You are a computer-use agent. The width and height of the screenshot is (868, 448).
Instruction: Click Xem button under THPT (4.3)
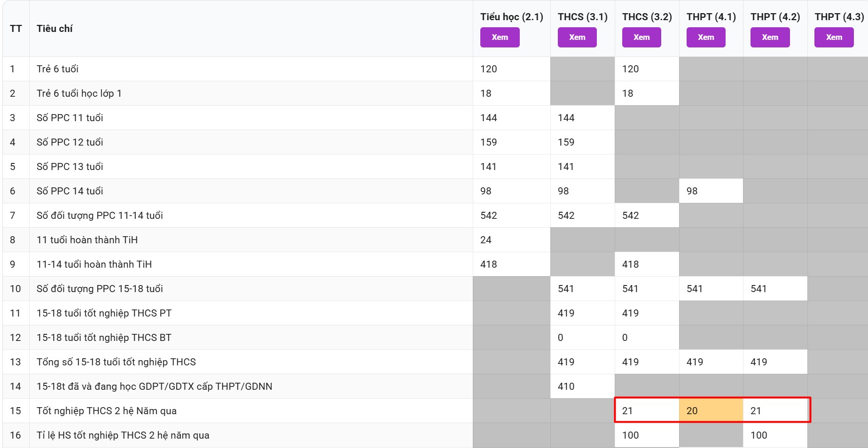(x=834, y=38)
